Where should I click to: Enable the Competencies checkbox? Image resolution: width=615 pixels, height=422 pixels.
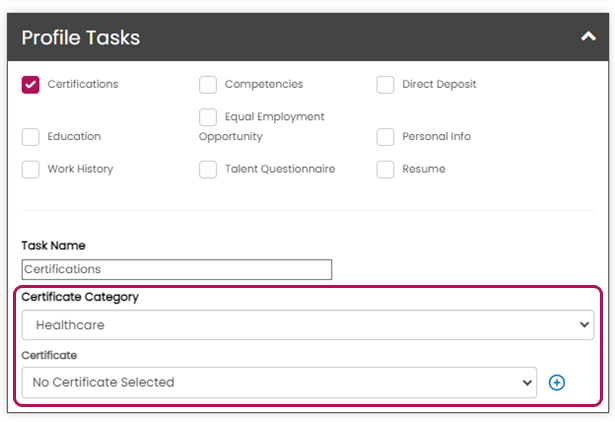[208, 85]
